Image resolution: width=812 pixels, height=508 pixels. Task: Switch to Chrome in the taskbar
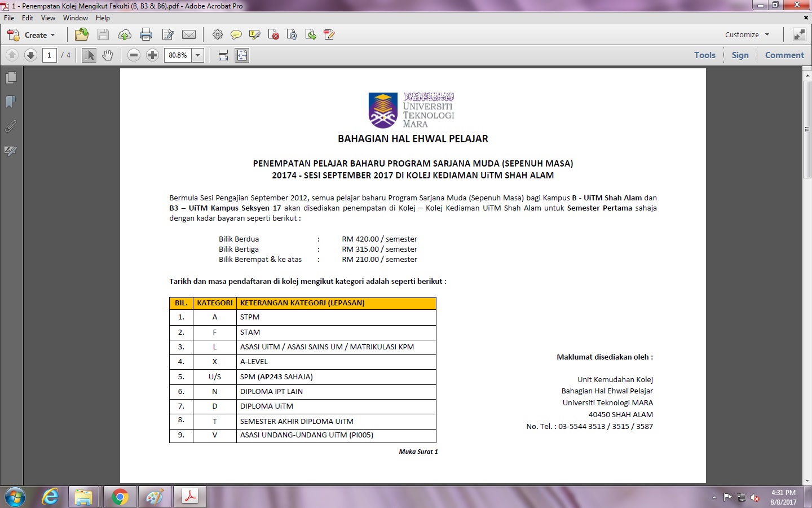coord(119,497)
